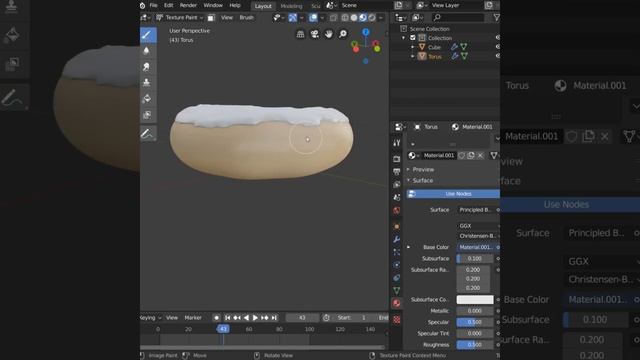
Task: Switch to Solid shading mode
Action: (354, 18)
